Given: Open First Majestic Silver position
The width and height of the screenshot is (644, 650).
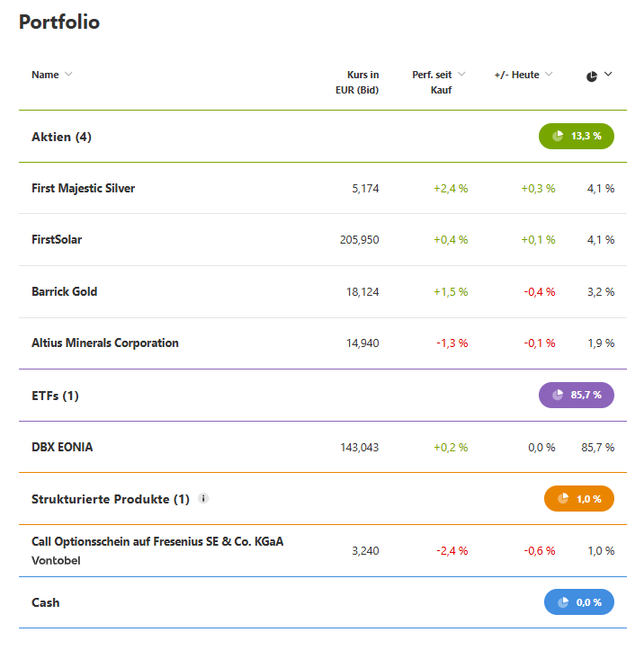Looking at the screenshot, I should [83, 188].
